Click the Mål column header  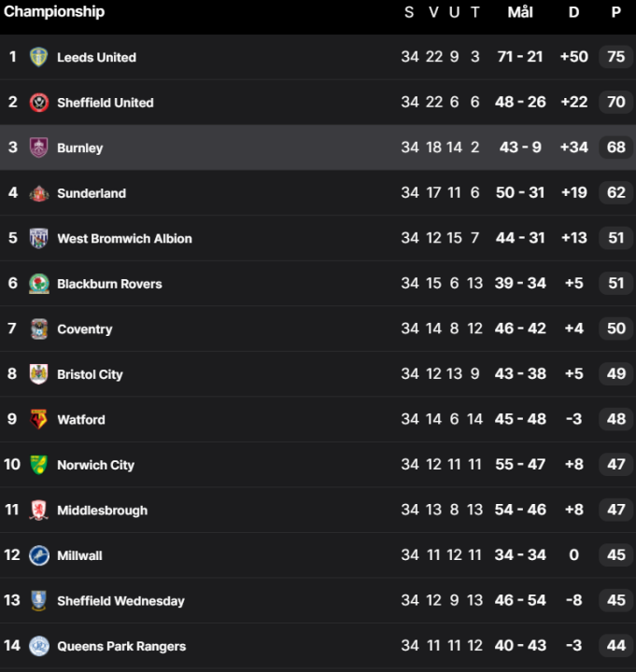tap(520, 12)
